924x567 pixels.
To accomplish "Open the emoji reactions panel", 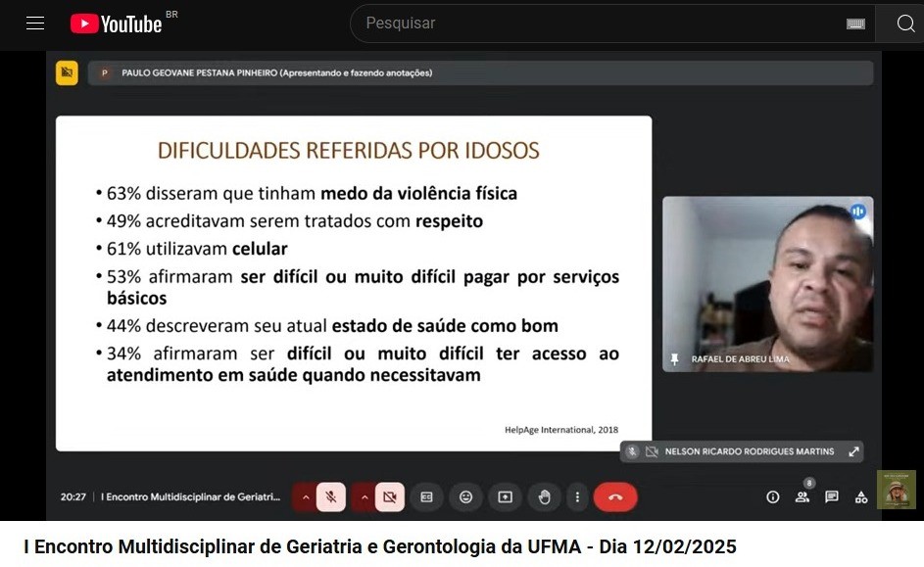I will coord(465,496).
